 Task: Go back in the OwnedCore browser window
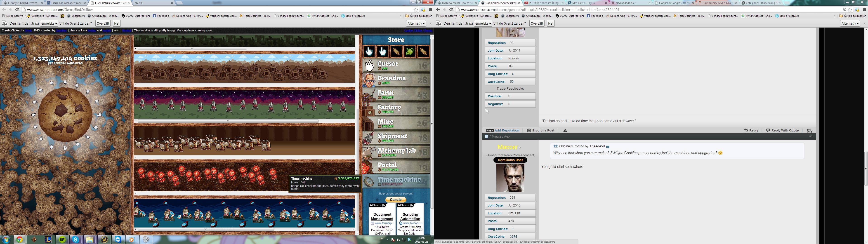pyautogui.click(x=438, y=9)
